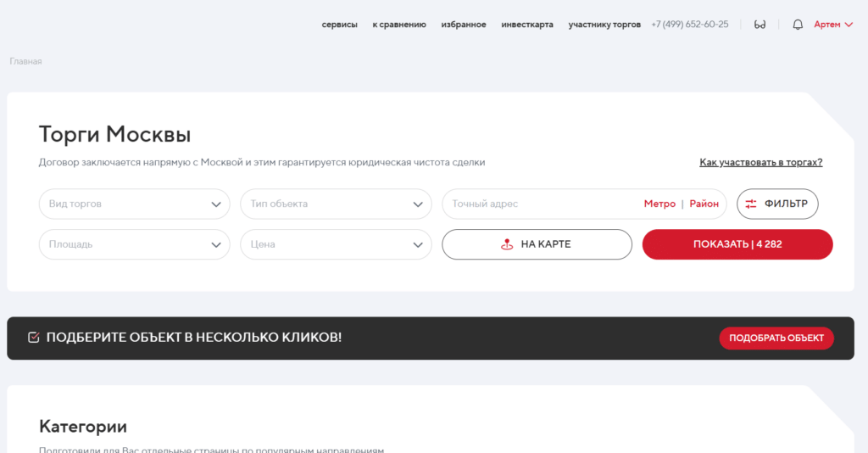Click ПОДБЕРИТЕ ОБЪЕКТ В НЕСКОЛЬКО КЛИКОВ! text
This screenshot has width=868, height=453.
194,338
